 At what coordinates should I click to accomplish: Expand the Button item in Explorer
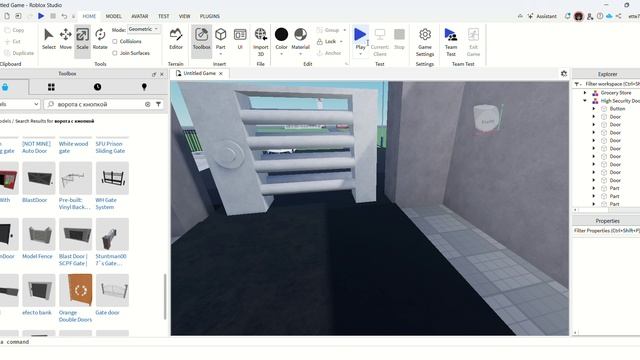[593, 109]
